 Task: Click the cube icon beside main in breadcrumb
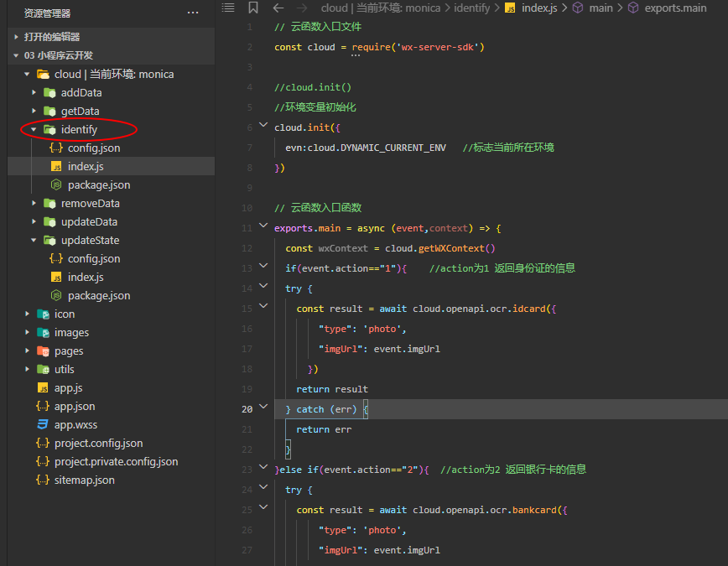tap(578, 8)
